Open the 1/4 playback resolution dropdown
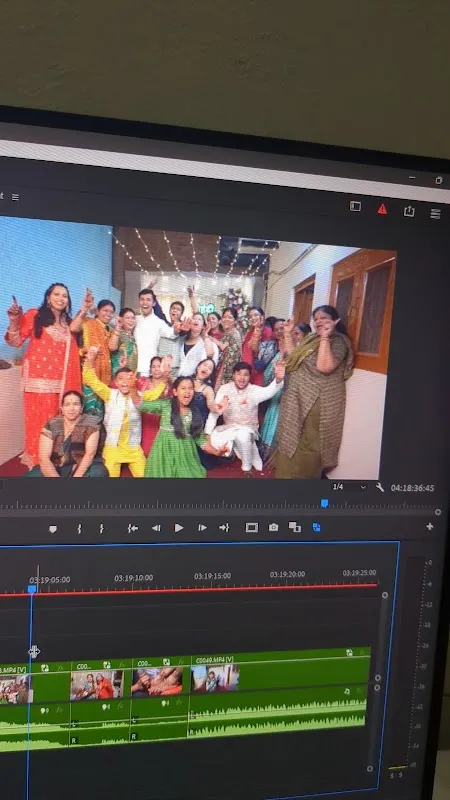 click(x=349, y=487)
